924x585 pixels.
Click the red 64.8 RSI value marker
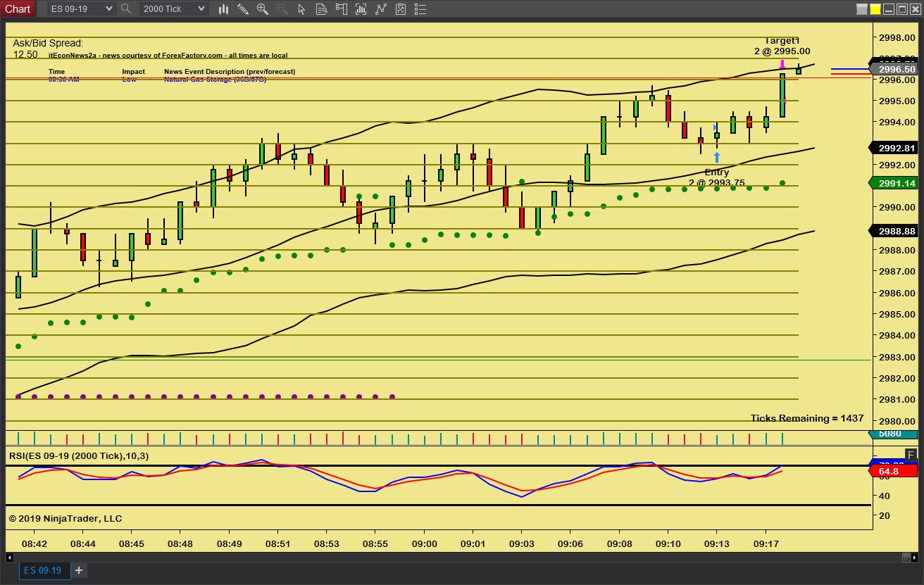point(895,471)
